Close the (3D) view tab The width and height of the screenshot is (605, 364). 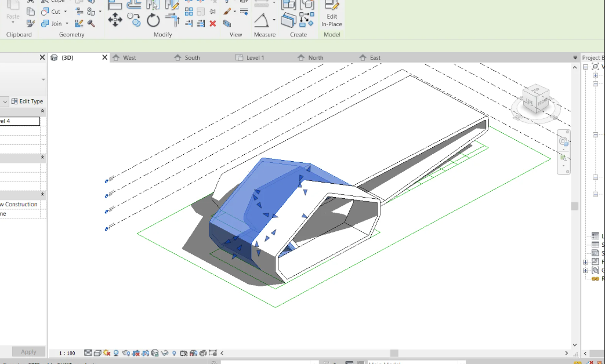pos(104,57)
